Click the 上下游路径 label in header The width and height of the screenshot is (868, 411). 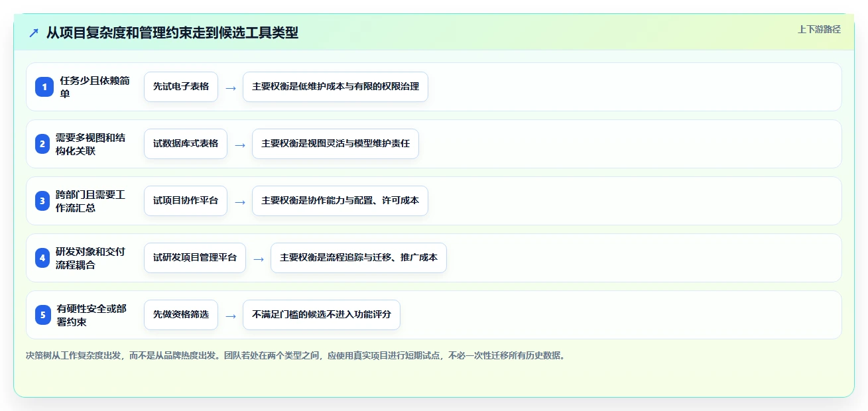(x=819, y=29)
